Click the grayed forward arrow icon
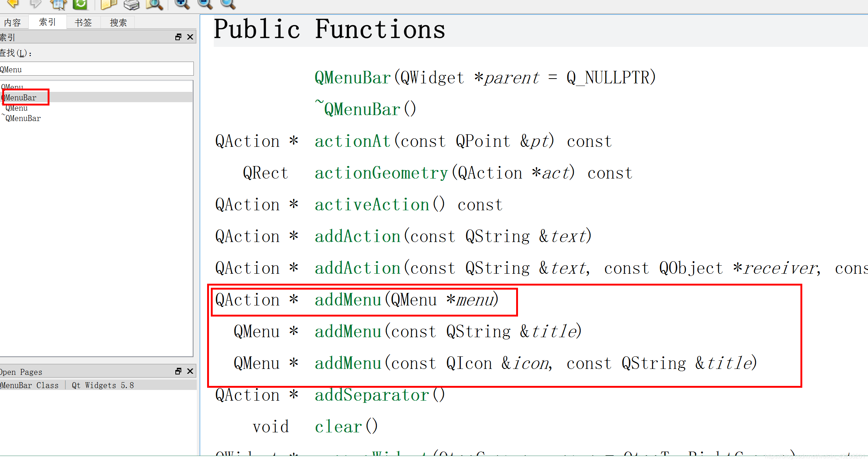868x463 pixels. (35, 3)
